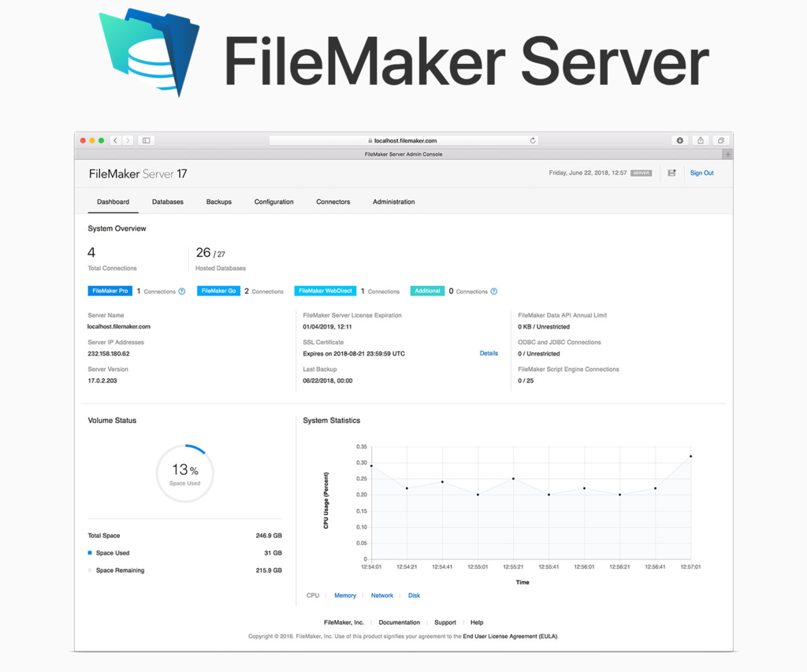
Task: Open Safari's downloads icon
Action: click(679, 140)
